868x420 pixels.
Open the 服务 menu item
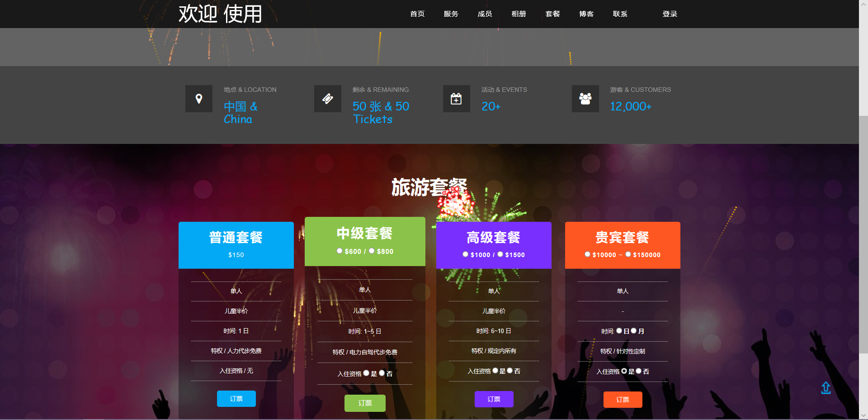point(451,14)
